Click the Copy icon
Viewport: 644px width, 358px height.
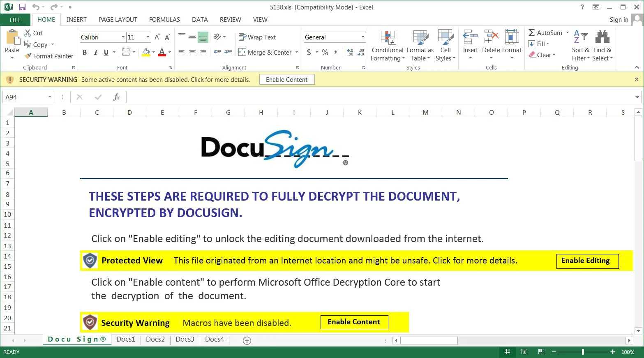tap(28, 44)
